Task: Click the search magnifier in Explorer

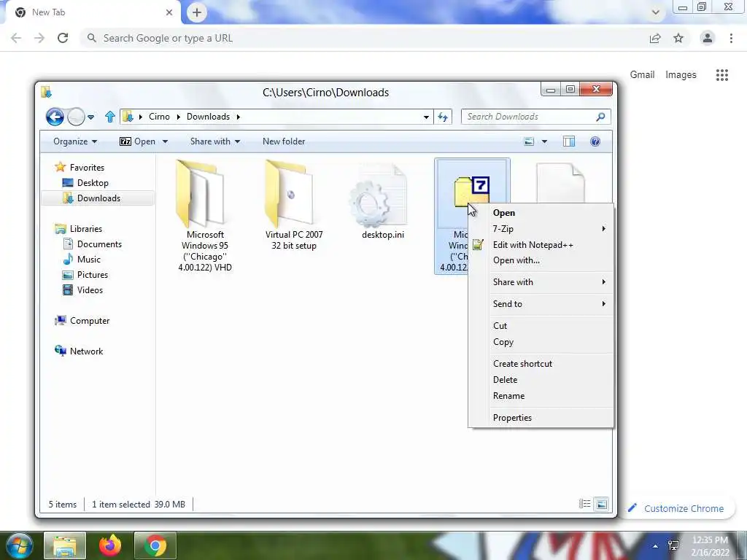Action: click(601, 117)
